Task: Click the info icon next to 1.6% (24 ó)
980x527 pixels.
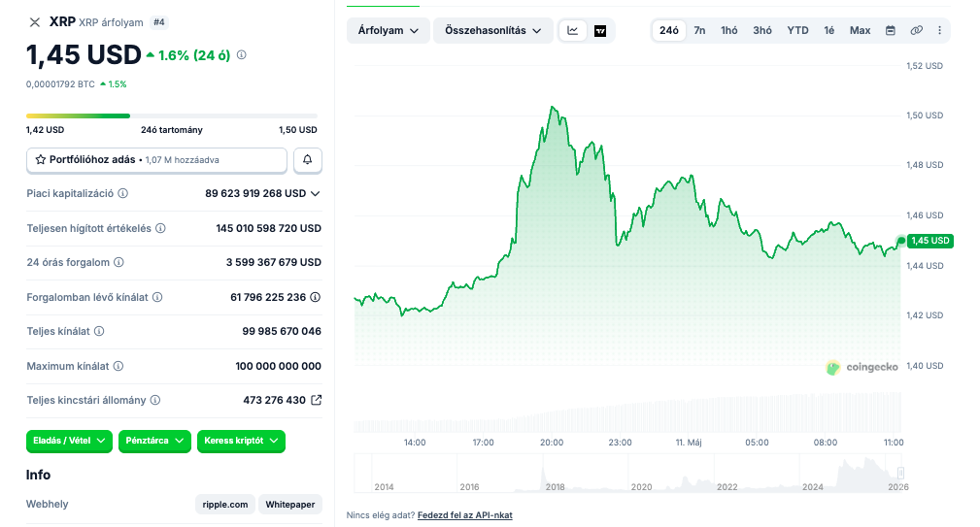Action: pyautogui.click(x=241, y=55)
